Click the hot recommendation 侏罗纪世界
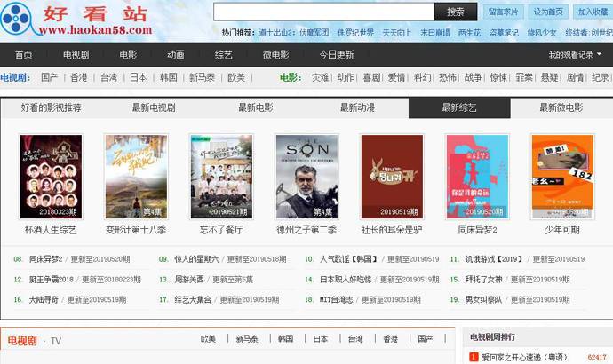This screenshot has width=613, height=364. point(355,33)
